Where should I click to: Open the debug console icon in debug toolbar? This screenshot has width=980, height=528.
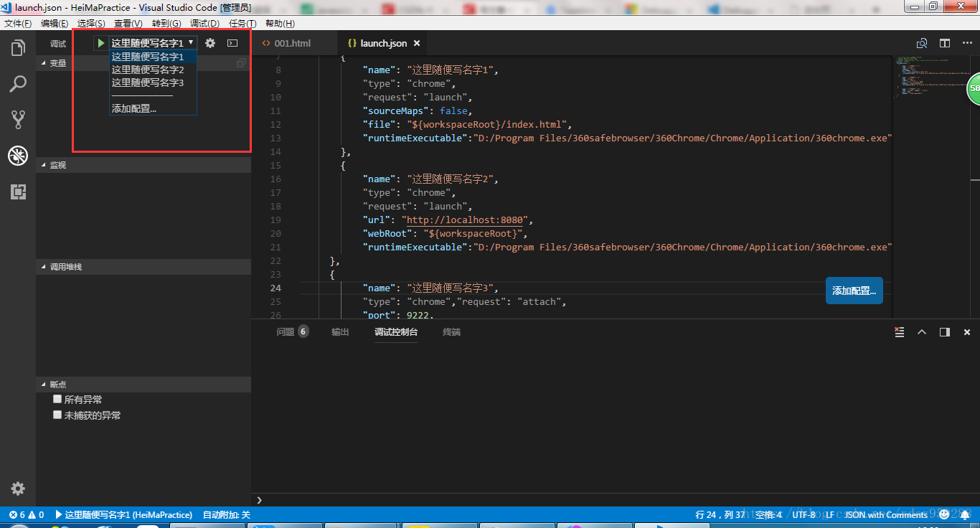click(232, 43)
